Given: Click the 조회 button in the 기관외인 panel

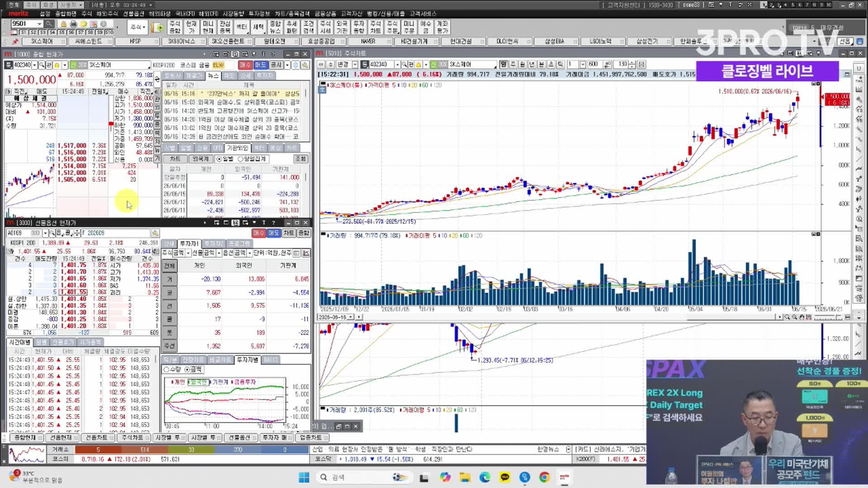Looking at the screenshot, I should (x=301, y=159).
